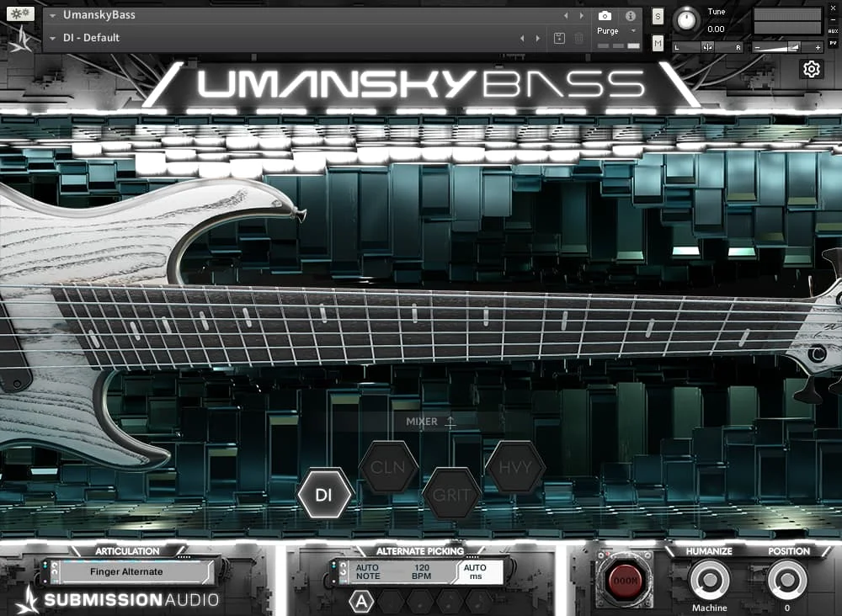Click the snapshot camera icon in the header
This screenshot has height=616, width=842.
(x=605, y=15)
